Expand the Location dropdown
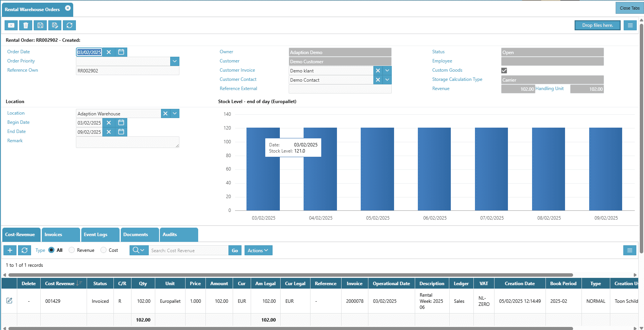644x330 pixels. (175, 113)
